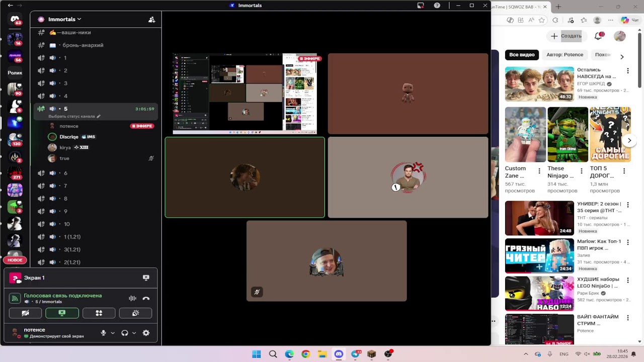Open Copilot Чат button in Edge

coord(630,20)
